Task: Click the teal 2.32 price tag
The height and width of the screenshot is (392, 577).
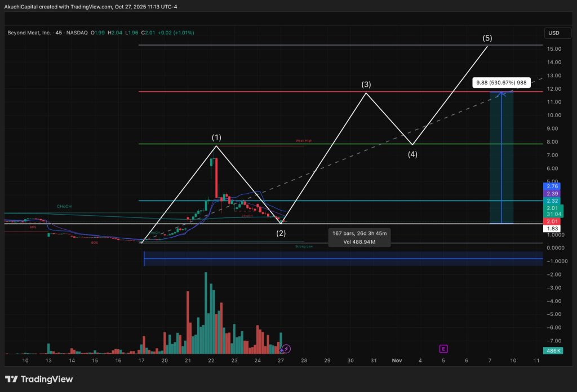Action: [551, 201]
